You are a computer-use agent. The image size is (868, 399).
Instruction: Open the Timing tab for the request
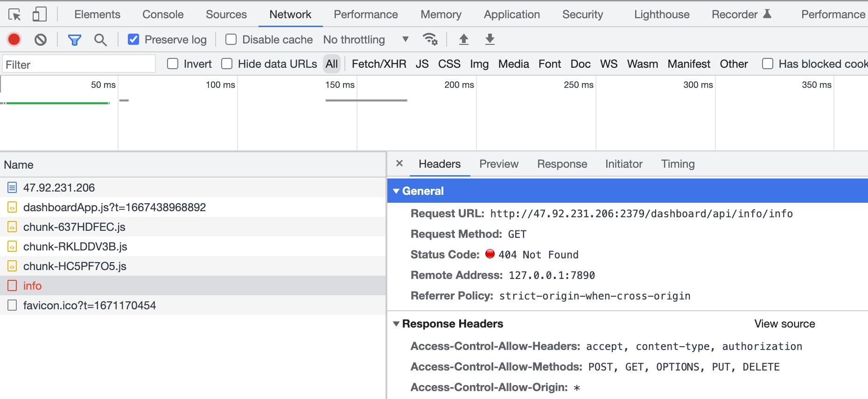(x=678, y=164)
